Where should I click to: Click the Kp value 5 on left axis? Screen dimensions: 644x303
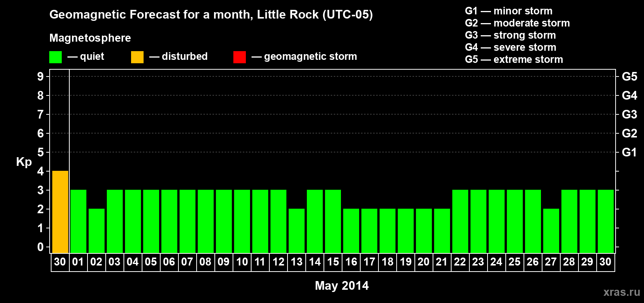coord(41,152)
